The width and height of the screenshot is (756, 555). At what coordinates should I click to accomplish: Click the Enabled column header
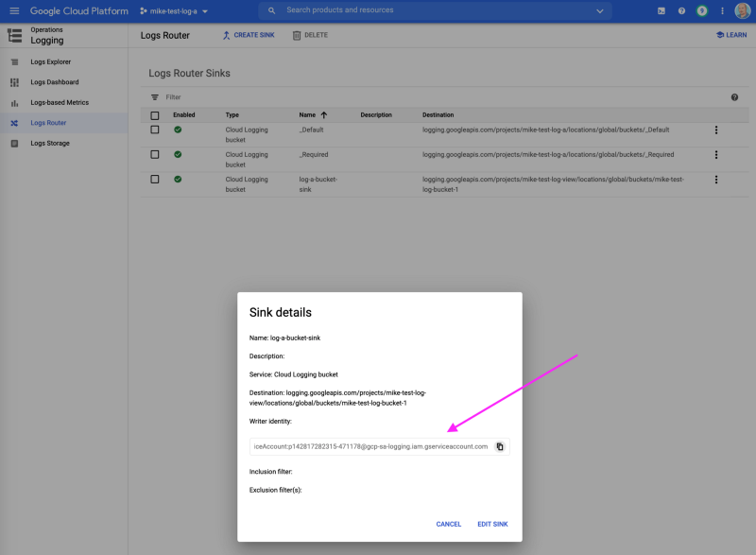184,114
